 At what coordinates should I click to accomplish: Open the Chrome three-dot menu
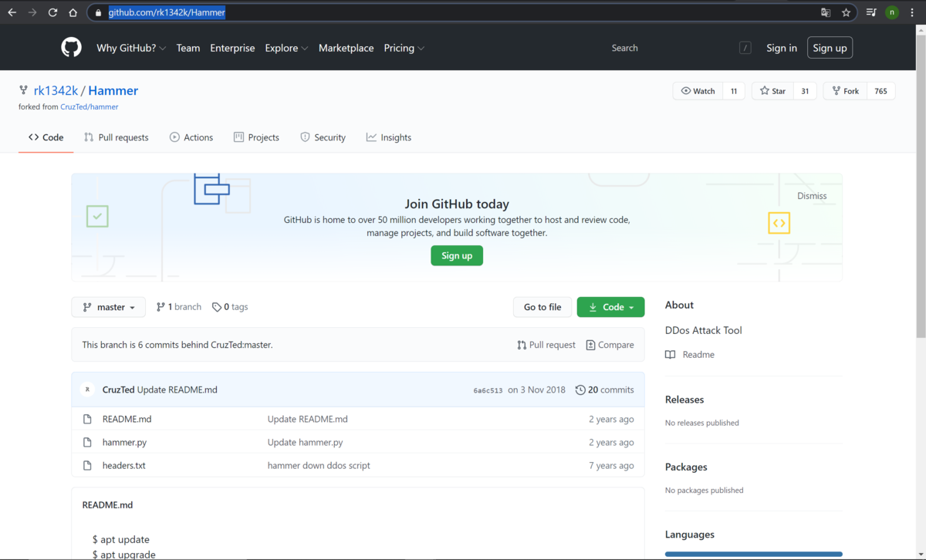point(912,12)
